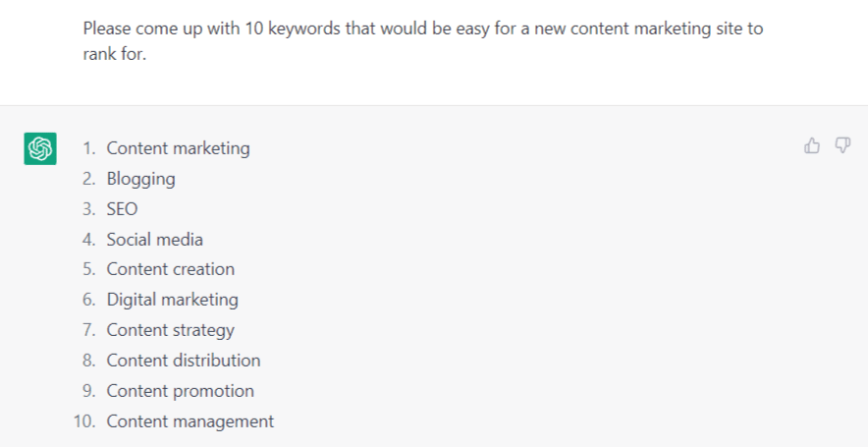Click the green ChatGPT logo avatar
This screenshot has height=447, width=868.
click(x=40, y=148)
